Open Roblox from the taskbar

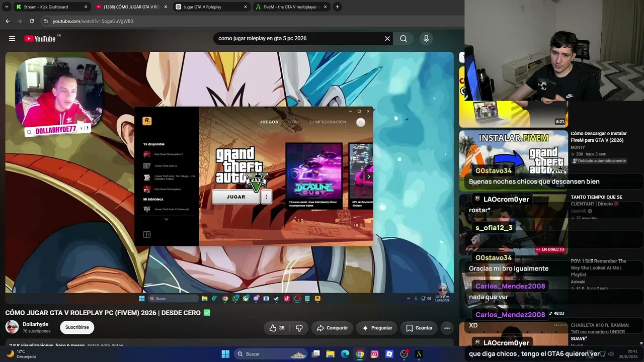tap(389, 354)
